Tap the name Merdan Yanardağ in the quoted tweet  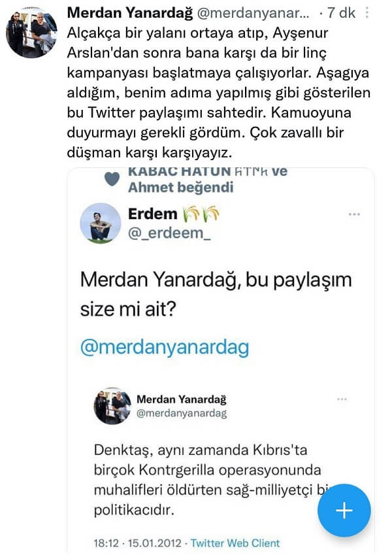point(181,399)
